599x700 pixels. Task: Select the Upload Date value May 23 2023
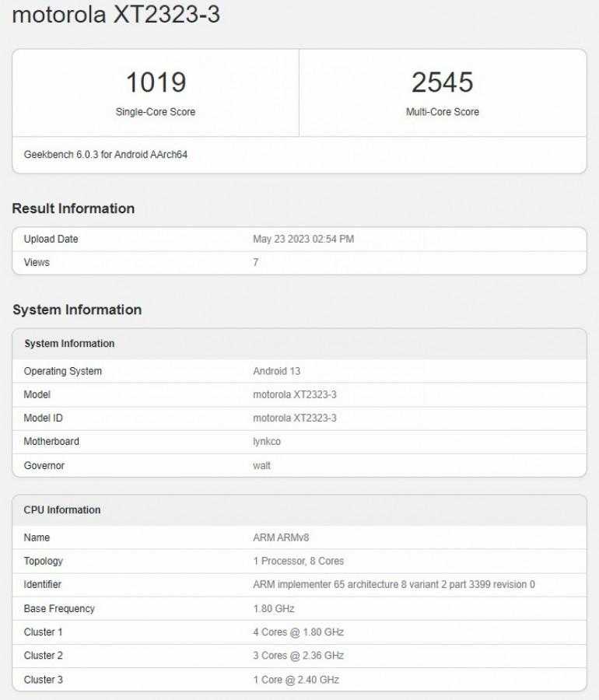[303, 239]
